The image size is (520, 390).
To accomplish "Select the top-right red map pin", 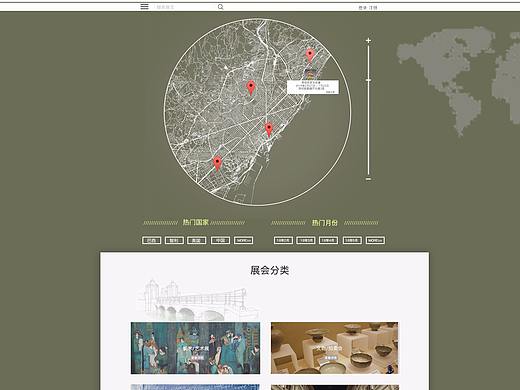I will 310,55.
